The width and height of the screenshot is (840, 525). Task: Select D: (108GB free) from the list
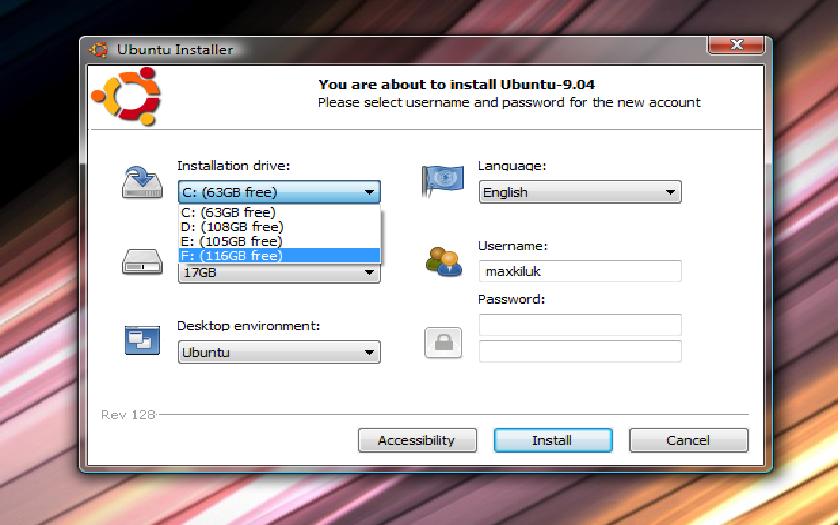tap(279, 227)
